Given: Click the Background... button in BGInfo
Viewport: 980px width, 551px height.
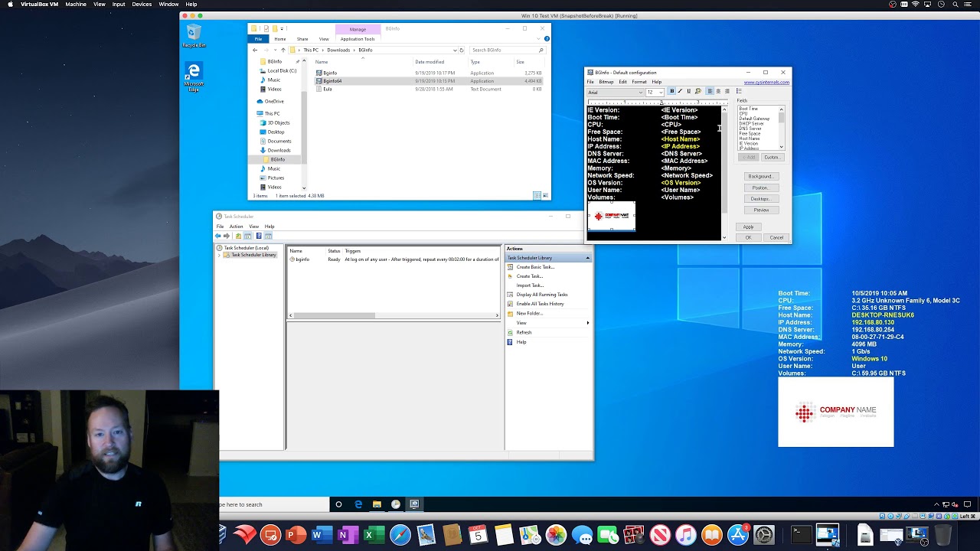Looking at the screenshot, I should [x=761, y=176].
